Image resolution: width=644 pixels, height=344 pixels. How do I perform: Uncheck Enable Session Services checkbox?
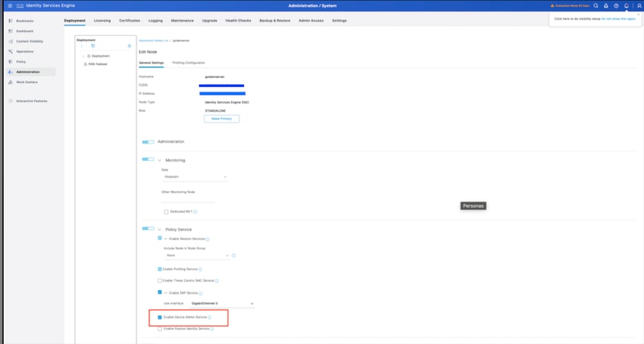160,238
